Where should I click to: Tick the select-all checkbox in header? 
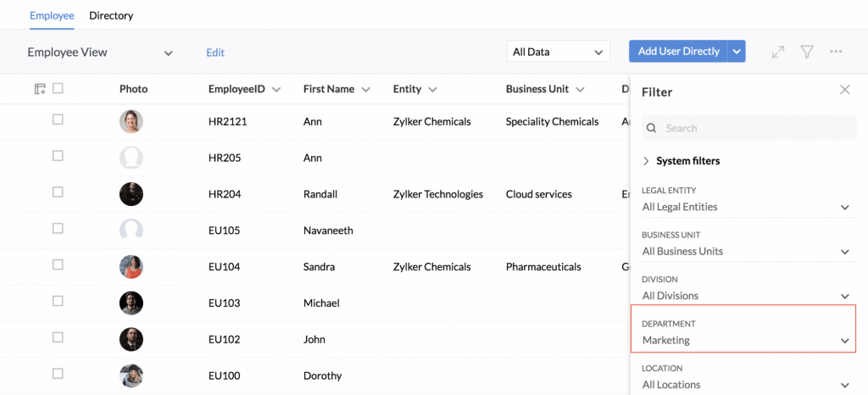click(x=58, y=88)
